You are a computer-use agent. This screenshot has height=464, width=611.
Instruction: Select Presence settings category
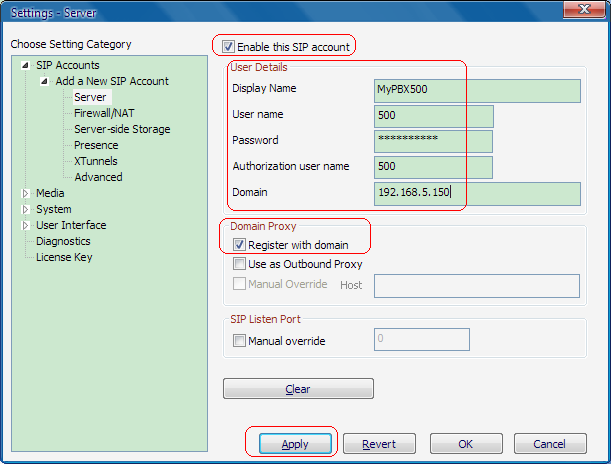click(96, 145)
